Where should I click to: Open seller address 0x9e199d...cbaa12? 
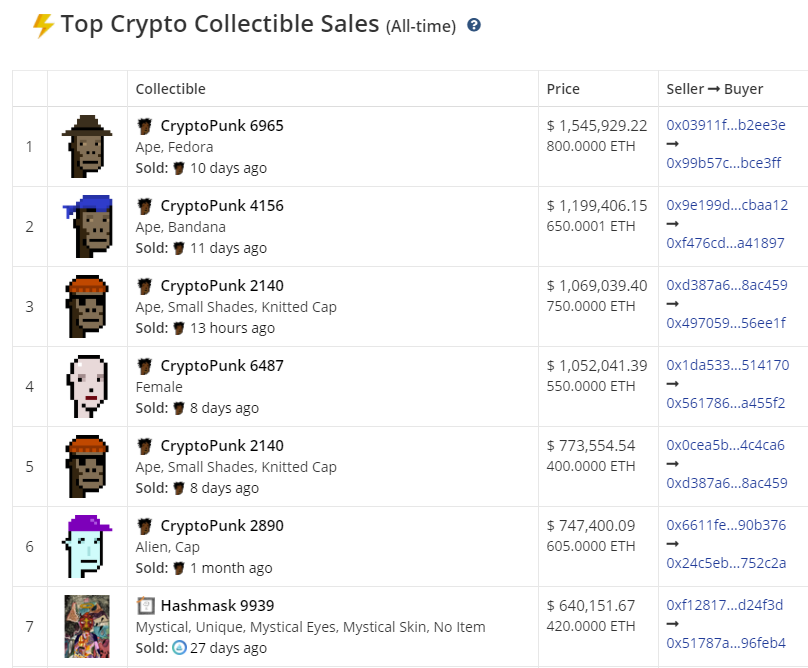tap(727, 205)
